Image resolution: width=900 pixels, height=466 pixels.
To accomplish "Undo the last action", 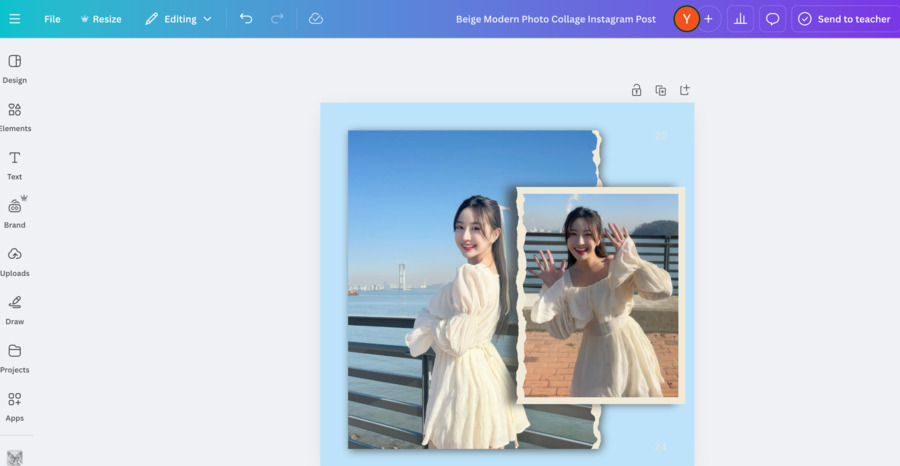I will point(246,19).
